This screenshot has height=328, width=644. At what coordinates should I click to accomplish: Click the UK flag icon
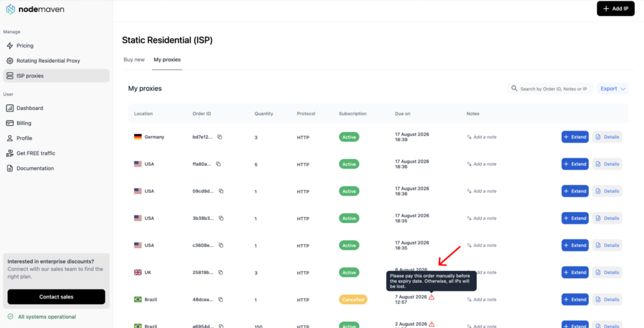138,273
